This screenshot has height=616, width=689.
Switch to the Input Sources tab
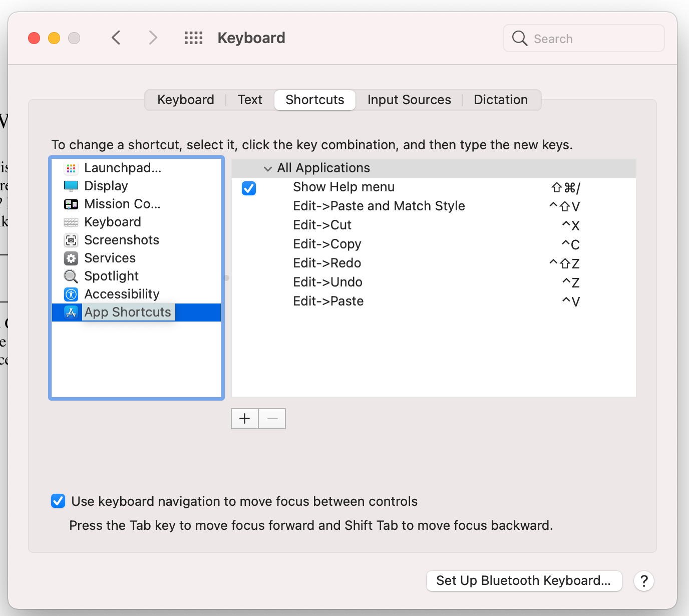pos(409,100)
